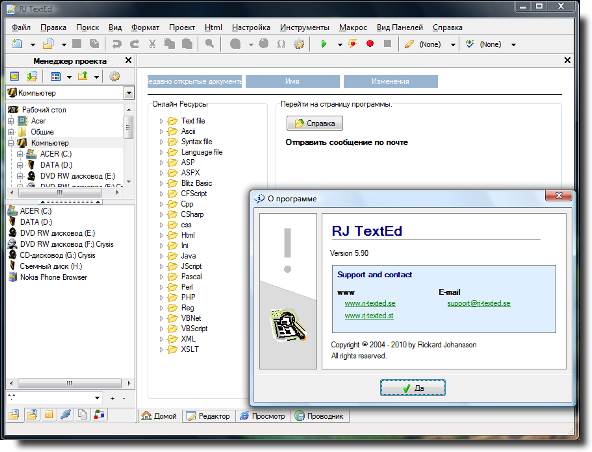Click the Изменения column header
This screenshot has width=592, height=452.
point(391,81)
